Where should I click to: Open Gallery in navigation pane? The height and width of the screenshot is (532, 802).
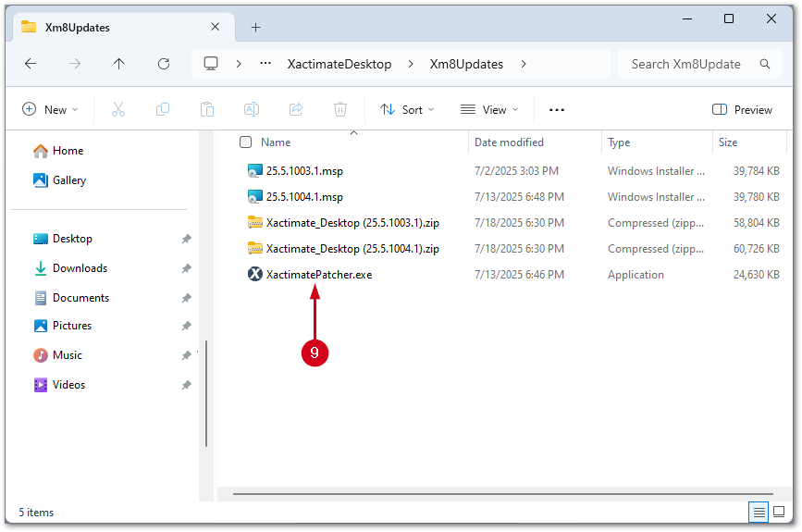[x=59, y=180]
